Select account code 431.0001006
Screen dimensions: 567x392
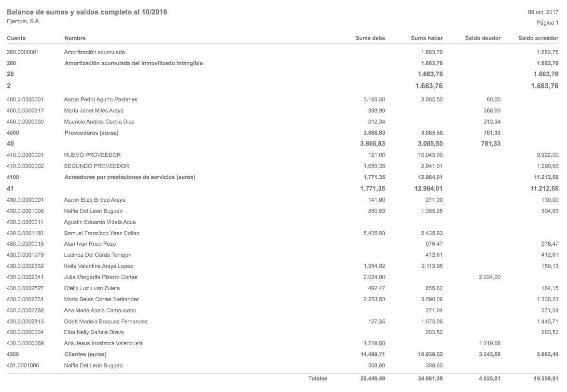click(23, 365)
